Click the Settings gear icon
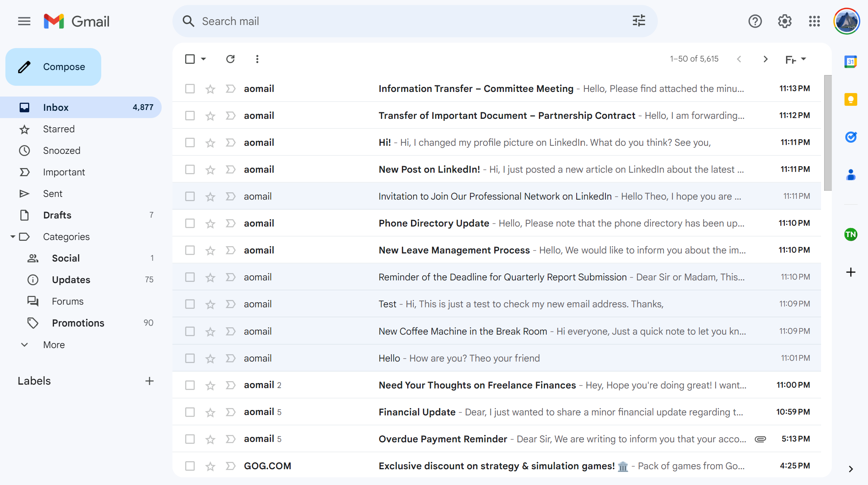Viewport: 868px width, 485px height. click(785, 22)
